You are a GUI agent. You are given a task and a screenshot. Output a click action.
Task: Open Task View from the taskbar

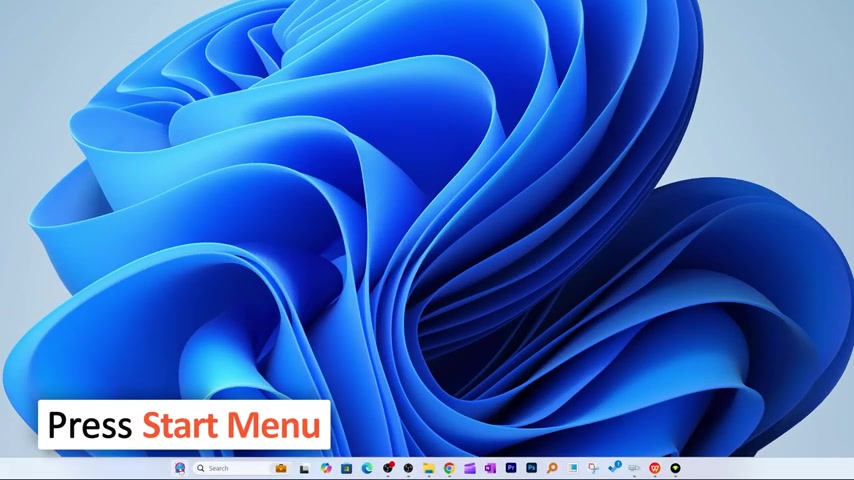point(304,469)
